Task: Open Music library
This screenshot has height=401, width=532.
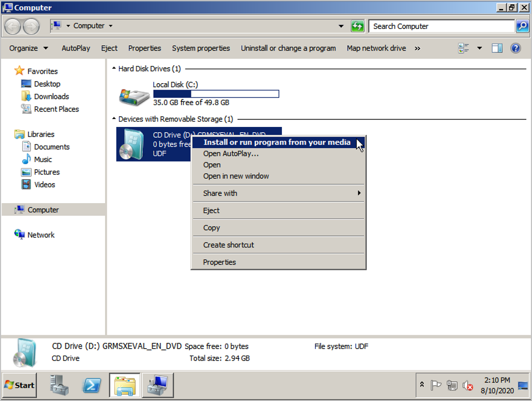Action: [x=43, y=159]
